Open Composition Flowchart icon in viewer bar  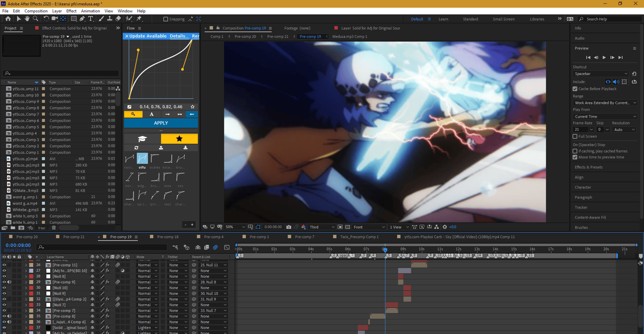[437, 227]
